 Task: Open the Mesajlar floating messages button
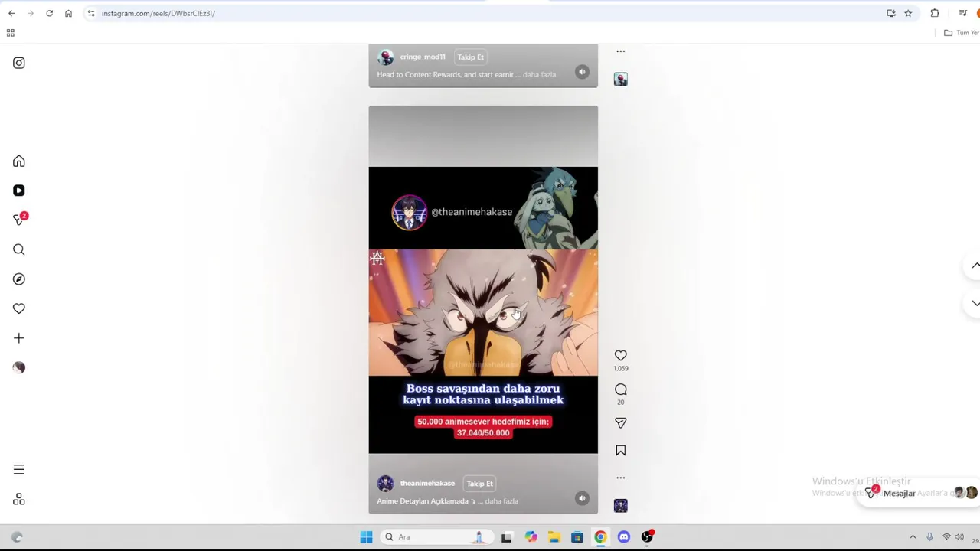coord(919,493)
